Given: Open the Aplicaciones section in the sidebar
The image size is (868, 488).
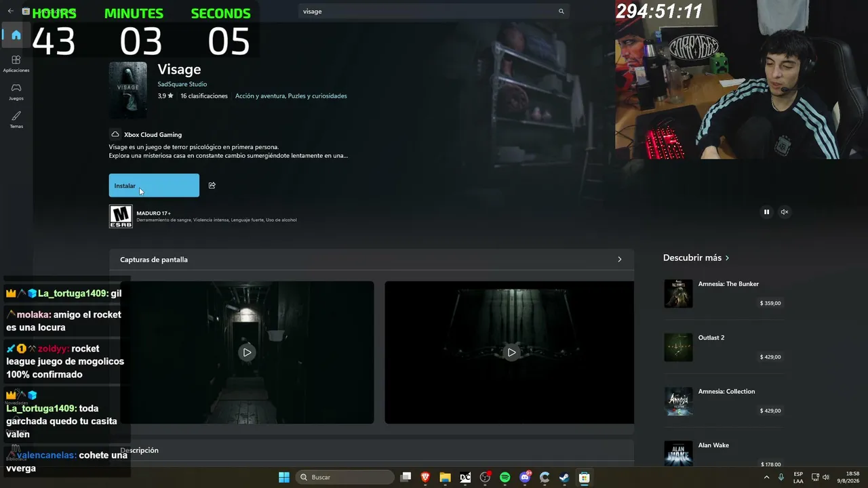Looking at the screenshot, I should (x=16, y=64).
